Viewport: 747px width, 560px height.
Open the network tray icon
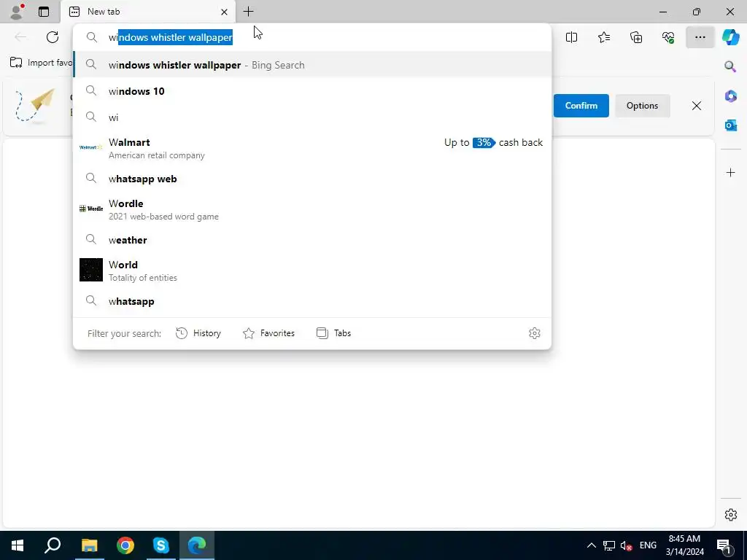click(x=609, y=545)
